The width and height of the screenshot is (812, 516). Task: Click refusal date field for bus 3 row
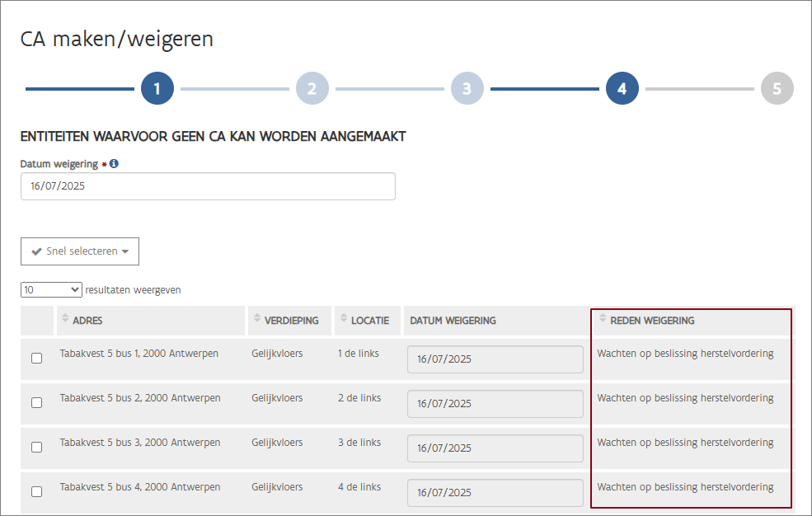[x=495, y=448]
